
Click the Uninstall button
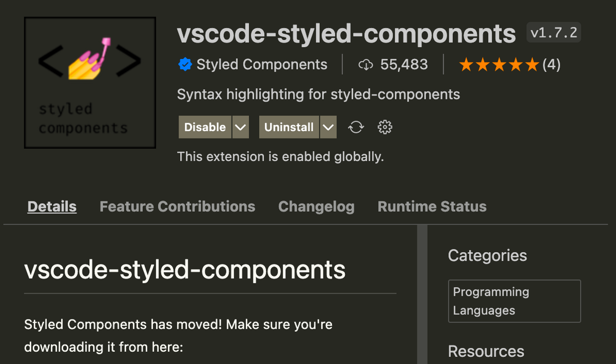coord(289,127)
